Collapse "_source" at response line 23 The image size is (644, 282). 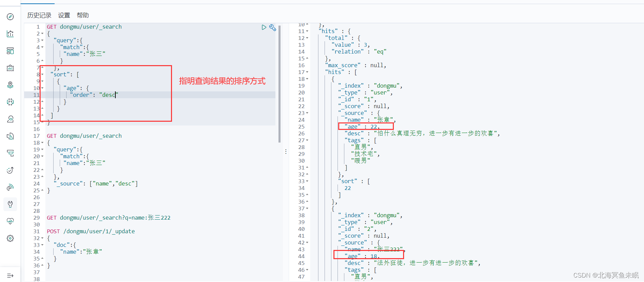tap(307, 113)
